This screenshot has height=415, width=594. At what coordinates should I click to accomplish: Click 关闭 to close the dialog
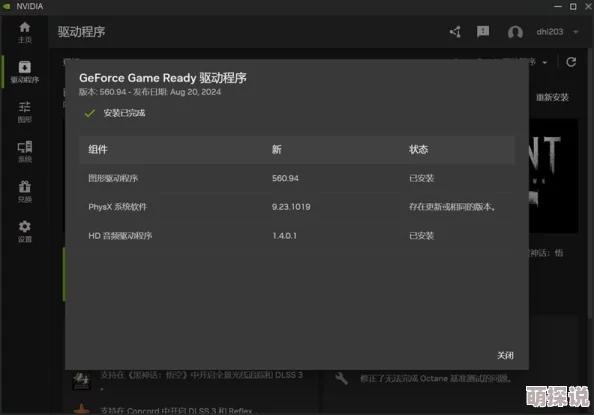[x=505, y=355]
